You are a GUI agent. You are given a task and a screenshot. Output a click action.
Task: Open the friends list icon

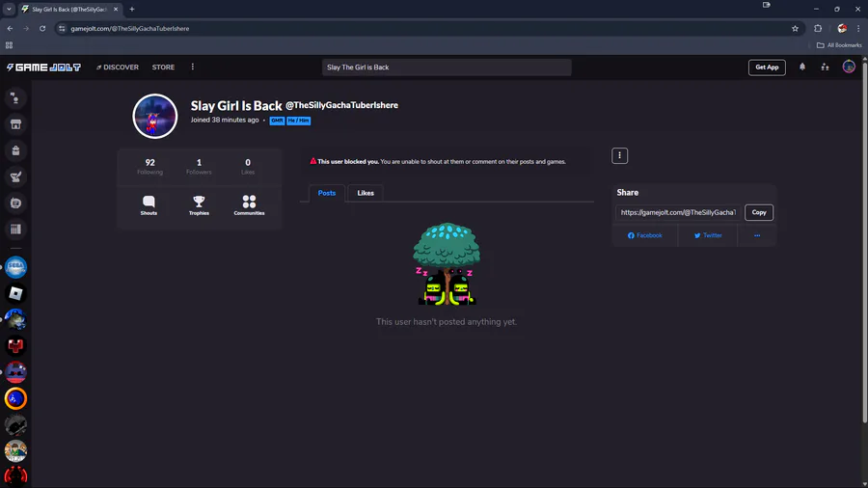825,67
